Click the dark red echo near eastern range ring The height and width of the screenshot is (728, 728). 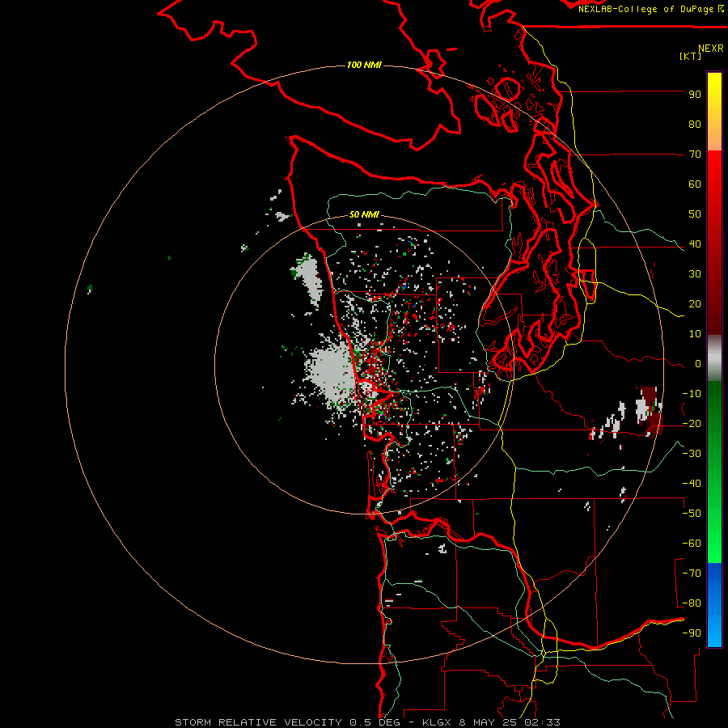[x=651, y=411]
